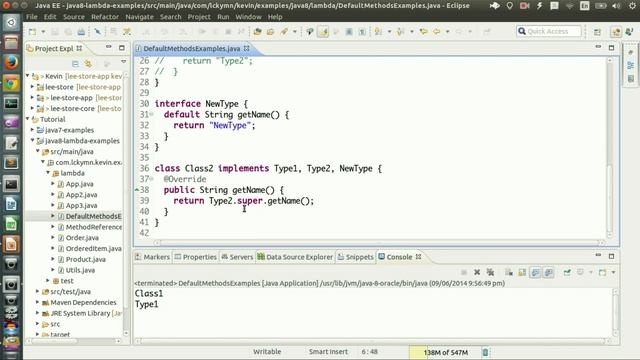The width and height of the screenshot is (640, 360).
Task: Toggle Scroll Lock in console toolbar
Action: pyautogui.click(x=522, y=272)
